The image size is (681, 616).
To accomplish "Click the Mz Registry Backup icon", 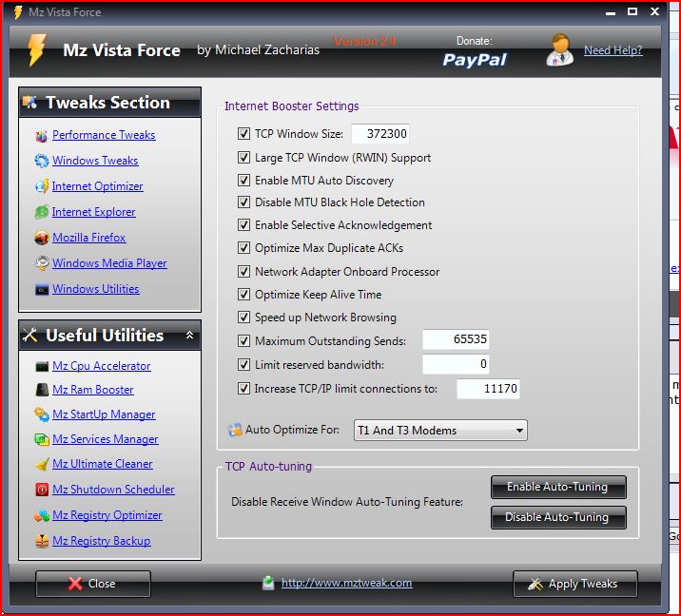I will [x=42, y=541].
